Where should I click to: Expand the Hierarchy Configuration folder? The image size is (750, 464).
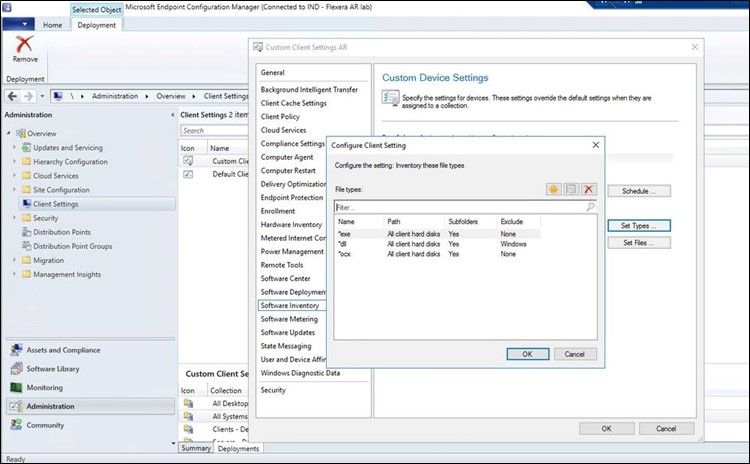pyautogui.click(x=14, y=162)
